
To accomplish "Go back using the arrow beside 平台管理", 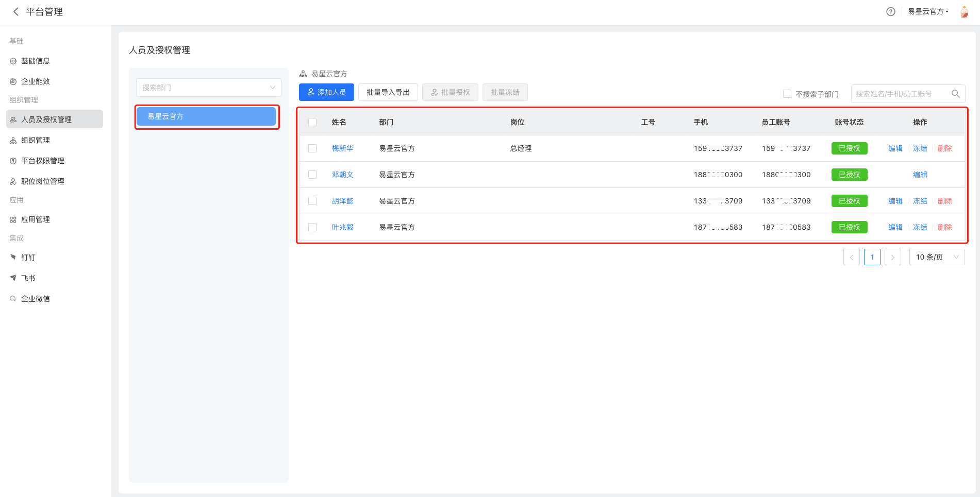I will click(x=15, y=11).
